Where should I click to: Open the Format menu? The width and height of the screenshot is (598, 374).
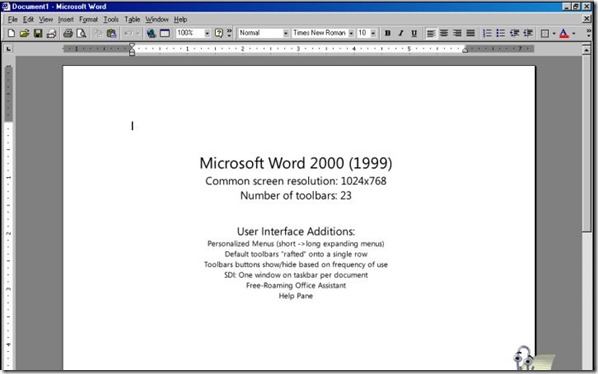(88, 19)
